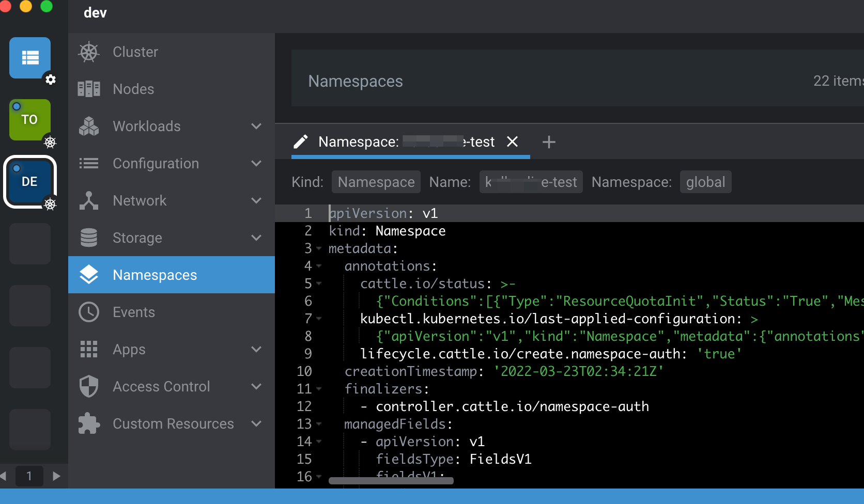This screenshot has width=864, height=504.
Task: Click the Workloads cubes icon
Action: [x=89, y=126]
